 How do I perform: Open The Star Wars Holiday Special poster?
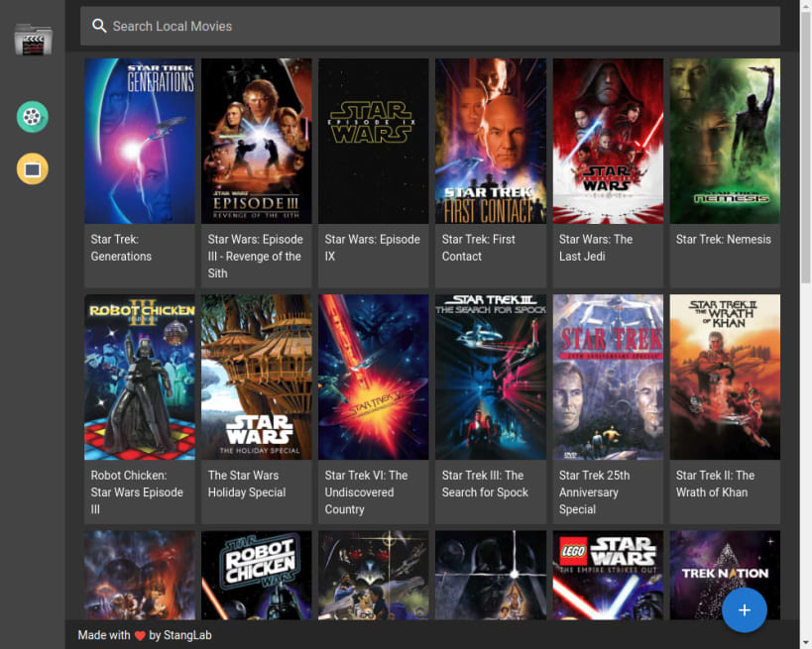pyautogui.click(x=257, y=377)
